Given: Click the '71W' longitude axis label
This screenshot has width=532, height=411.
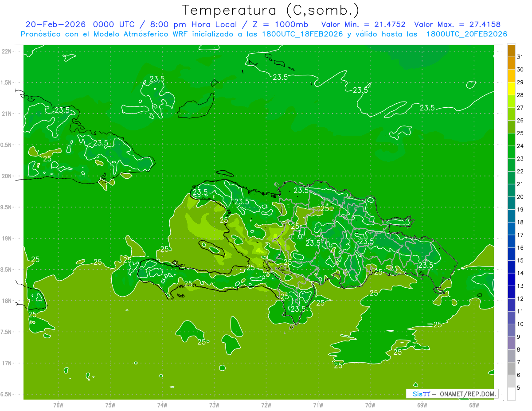Looking at the screenshot, I should pyautogui.click(x=318, y=405).
